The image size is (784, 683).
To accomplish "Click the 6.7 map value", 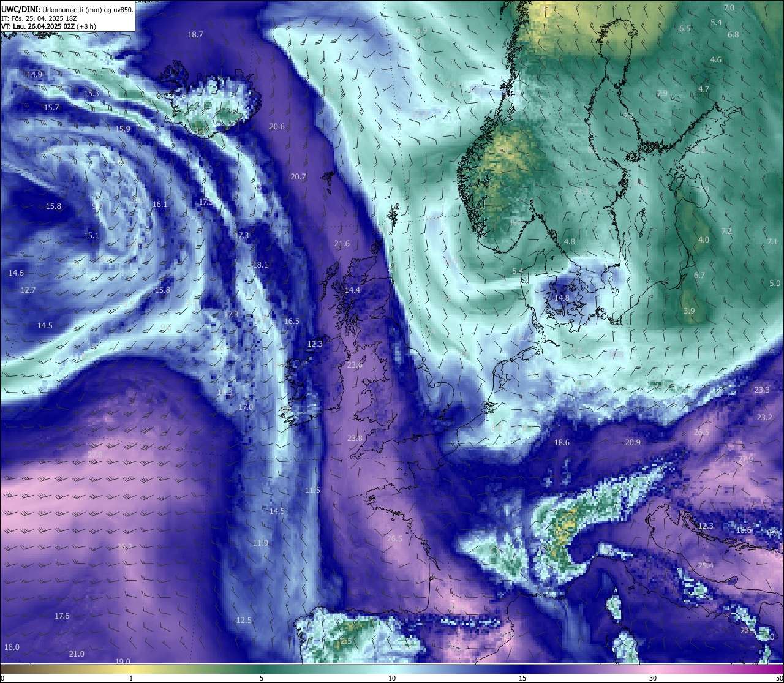I will (x=699, y=276).
